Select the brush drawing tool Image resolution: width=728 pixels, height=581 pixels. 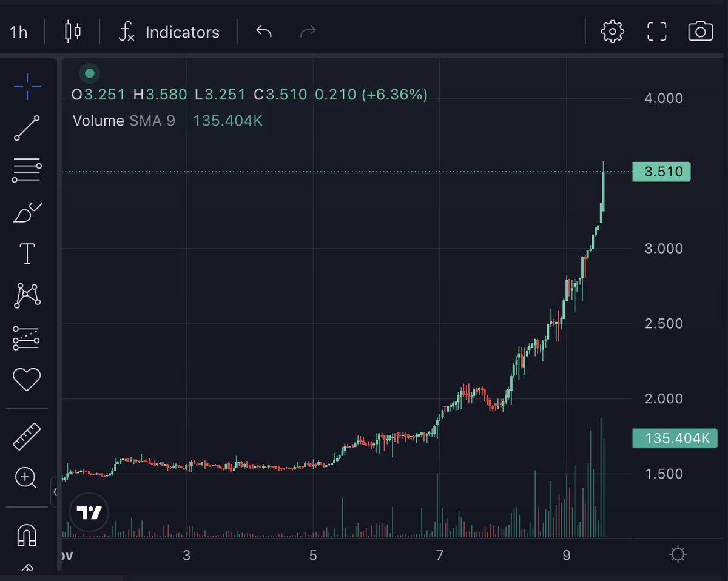27,213
